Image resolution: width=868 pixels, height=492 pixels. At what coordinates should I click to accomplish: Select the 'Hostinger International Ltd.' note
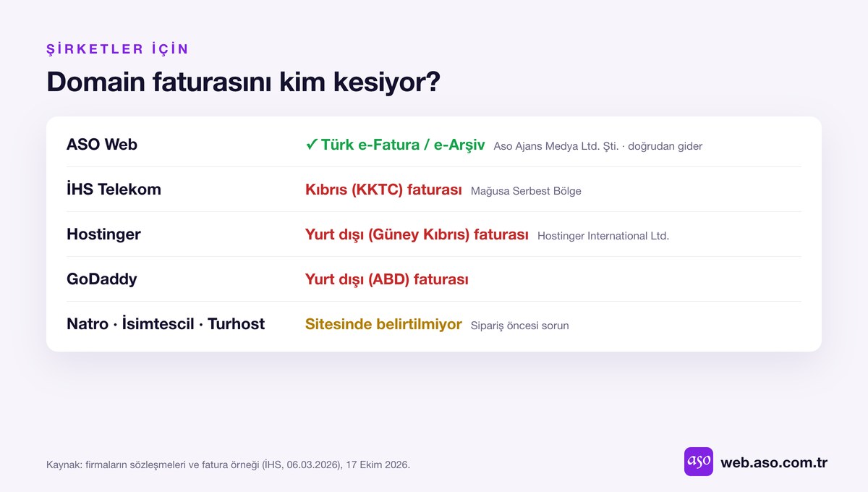point(603,236)
